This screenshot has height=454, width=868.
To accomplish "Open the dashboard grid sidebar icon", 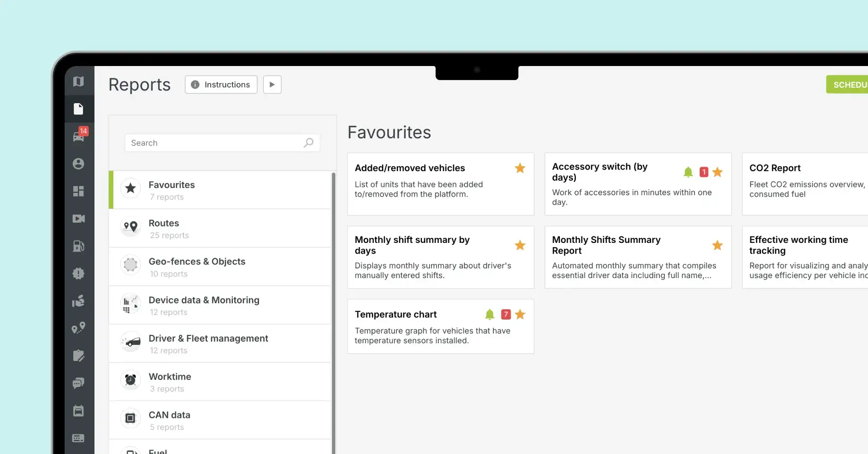I will pos(79,191).
